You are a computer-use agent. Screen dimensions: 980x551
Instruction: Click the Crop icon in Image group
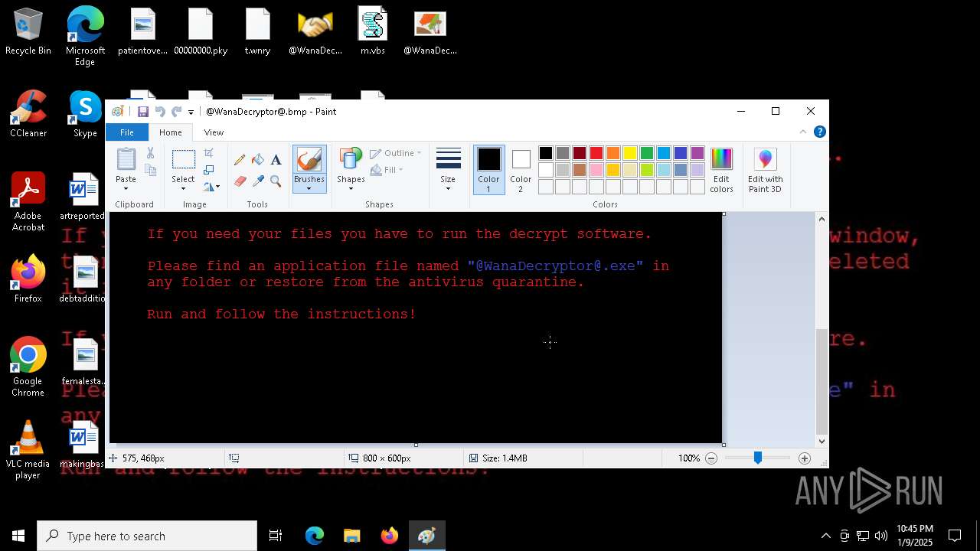[208, 154]
